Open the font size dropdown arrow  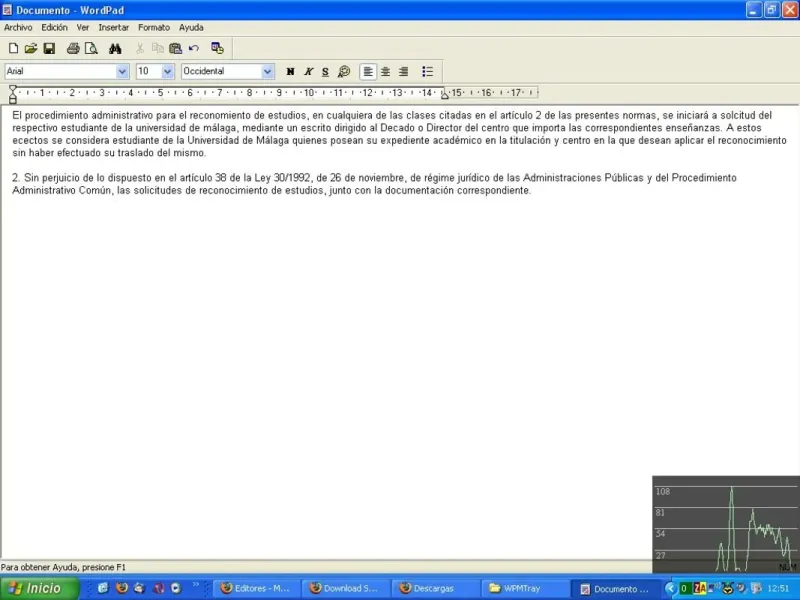(167, 71)
